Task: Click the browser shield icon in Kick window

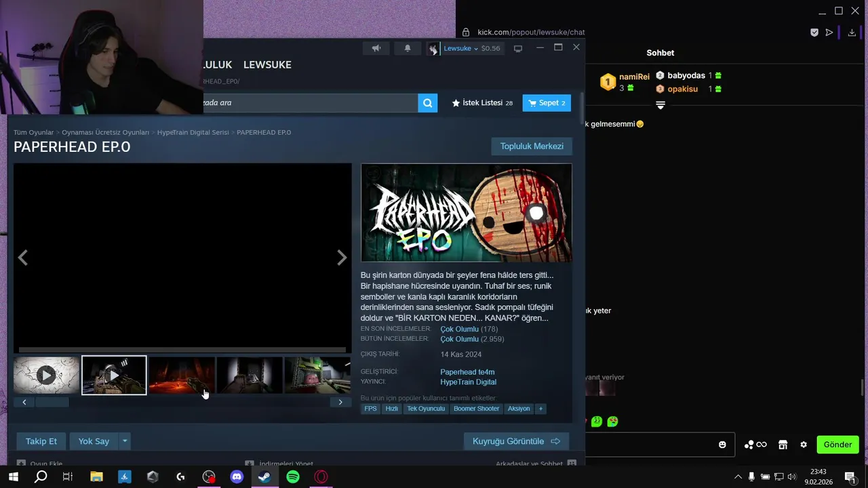Action: (x=814, y=32)
